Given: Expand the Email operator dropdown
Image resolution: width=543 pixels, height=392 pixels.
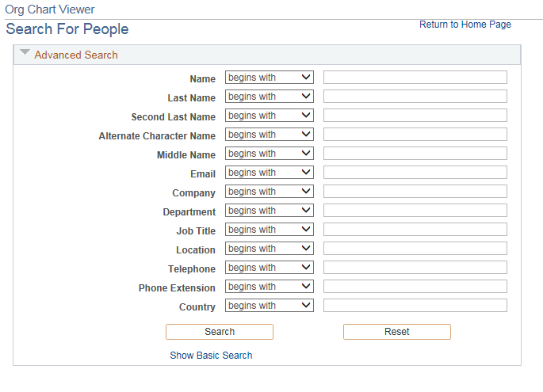Looking at the screenshot, I should 270,173.
